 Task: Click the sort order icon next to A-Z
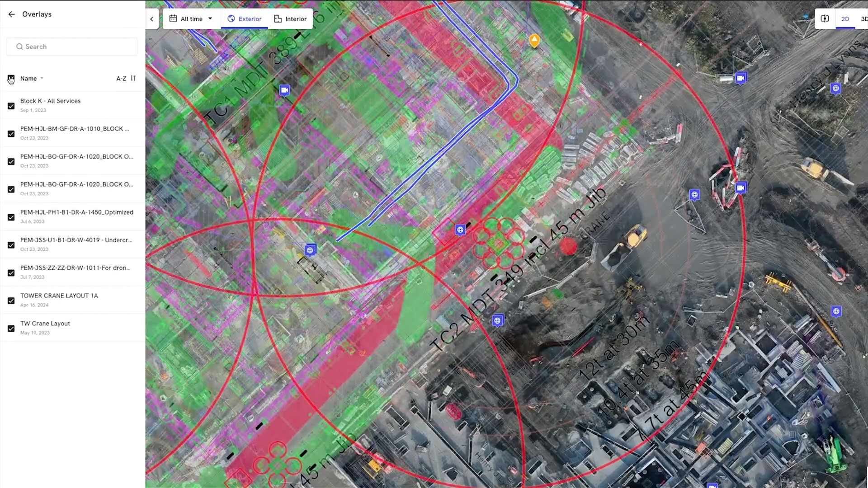click(x=133, y=78)
